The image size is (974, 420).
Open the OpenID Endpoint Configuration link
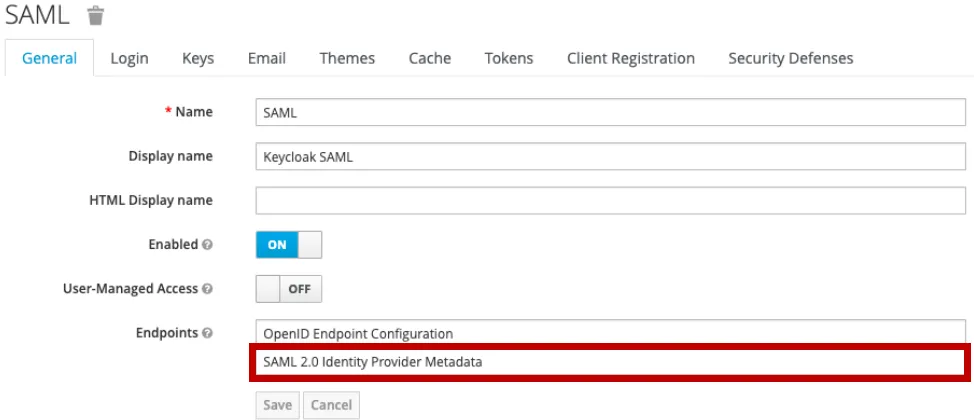[x=357, y=333]
